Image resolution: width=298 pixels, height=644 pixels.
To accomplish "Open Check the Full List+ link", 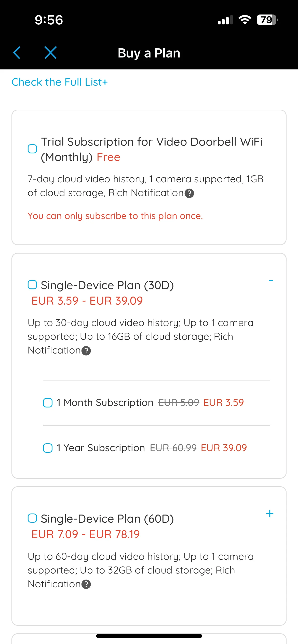I will pos(60,82).
